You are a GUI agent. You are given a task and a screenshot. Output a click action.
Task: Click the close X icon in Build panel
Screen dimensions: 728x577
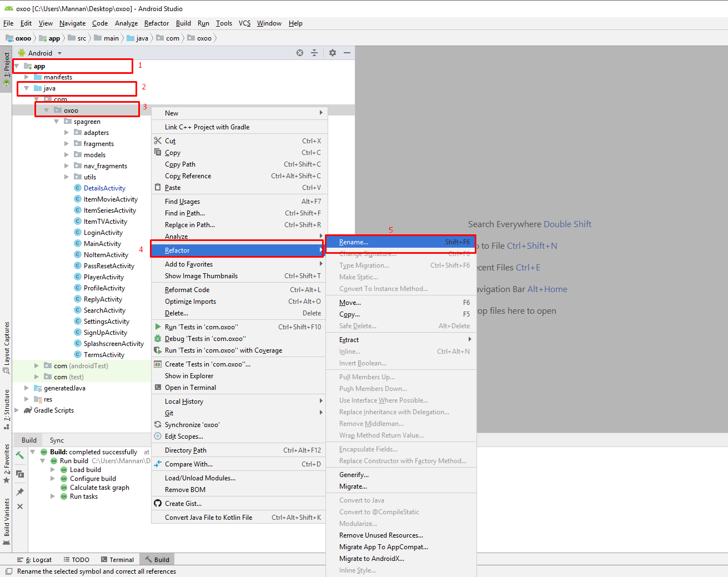[x=20, y=506]
